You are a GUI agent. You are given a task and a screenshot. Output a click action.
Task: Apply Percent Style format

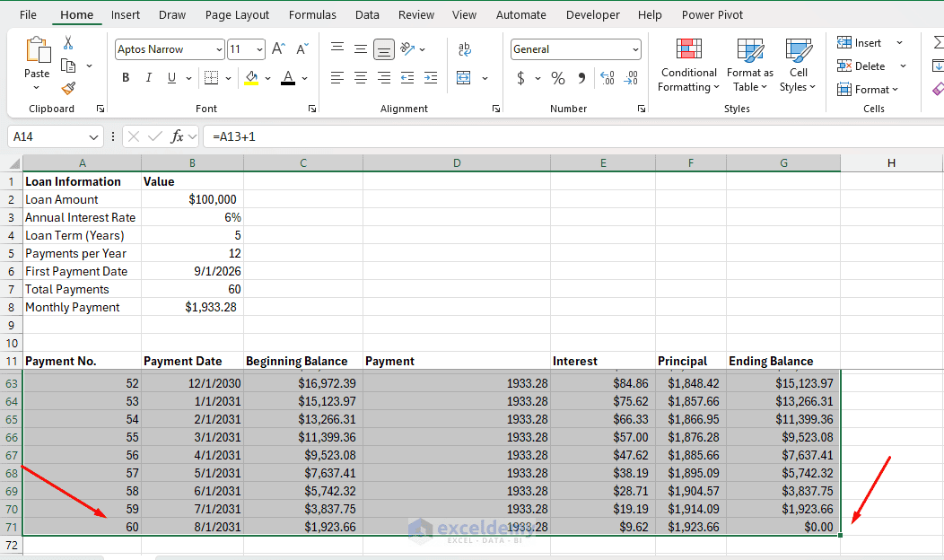click(x=558, y=78)
